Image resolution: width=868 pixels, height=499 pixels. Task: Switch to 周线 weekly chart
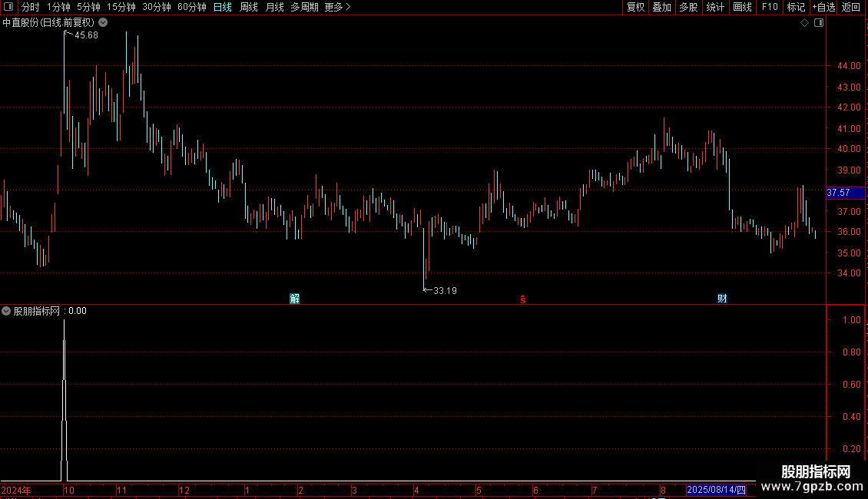coord(249,7)
